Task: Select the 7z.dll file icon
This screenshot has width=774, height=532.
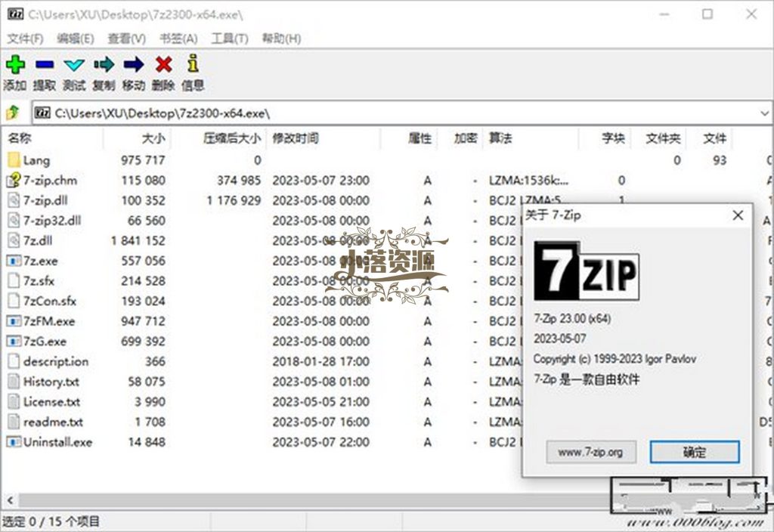Action: pyautogui.click(x=14, y=241)
